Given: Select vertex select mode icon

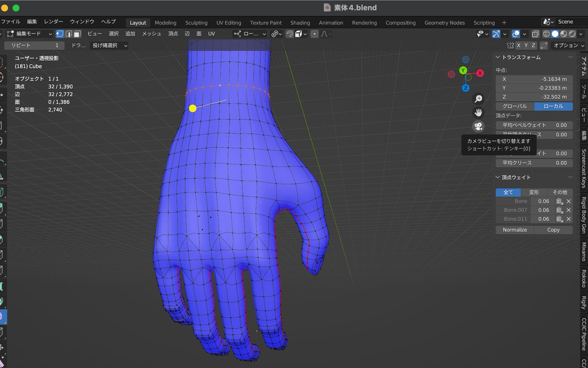Looking at the screenshot, I should click(60, 34).
